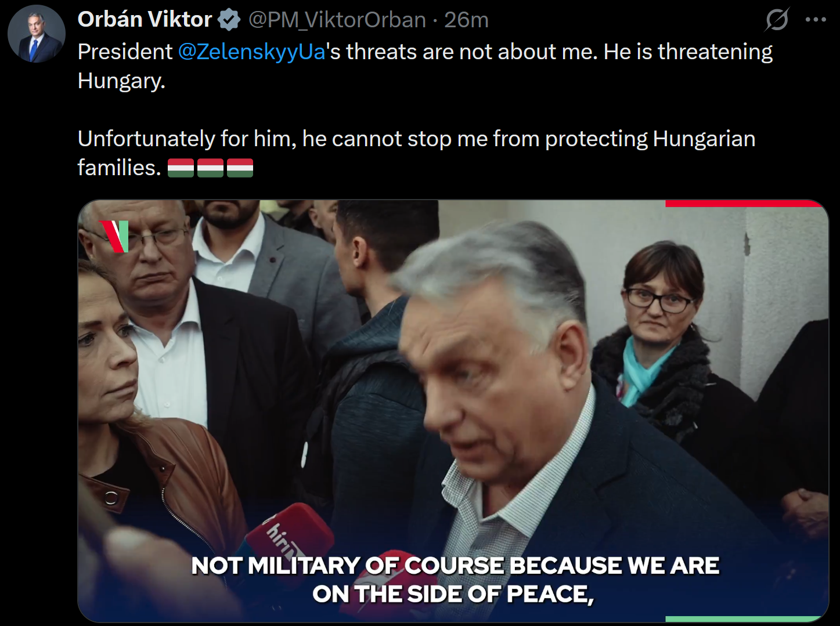This screenshot has width=840, height=626.
Task: Click the red-white-green logo in video corner
Action: [x=114, y=237]
